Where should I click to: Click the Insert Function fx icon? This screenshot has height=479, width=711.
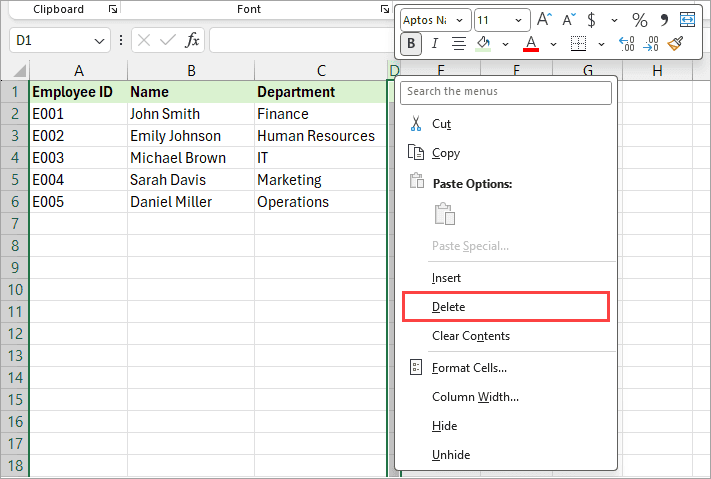point(192,40)
